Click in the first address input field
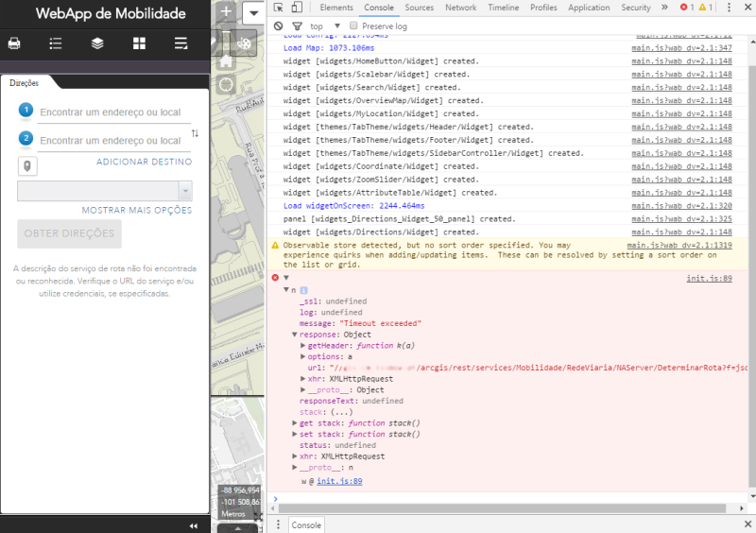 (x=112, y=112)
